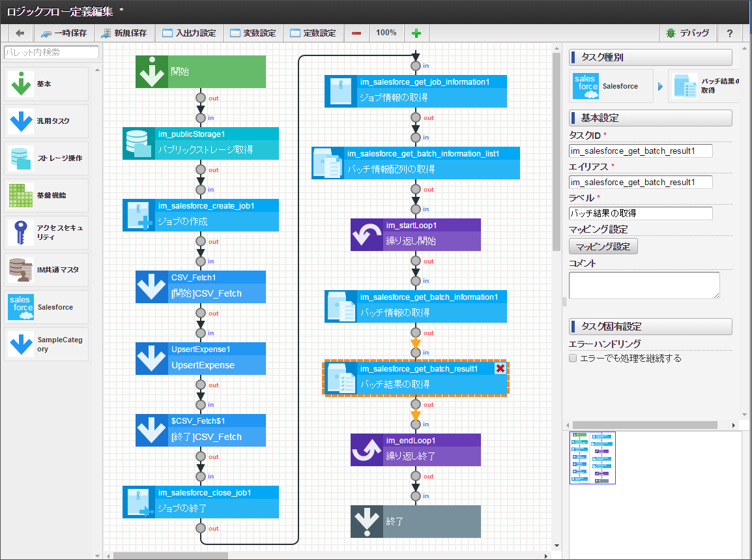Click the canvas vertical scrollbar thumb
The width and height of the screenshot is (752, 560).
(x=557, y=152)
